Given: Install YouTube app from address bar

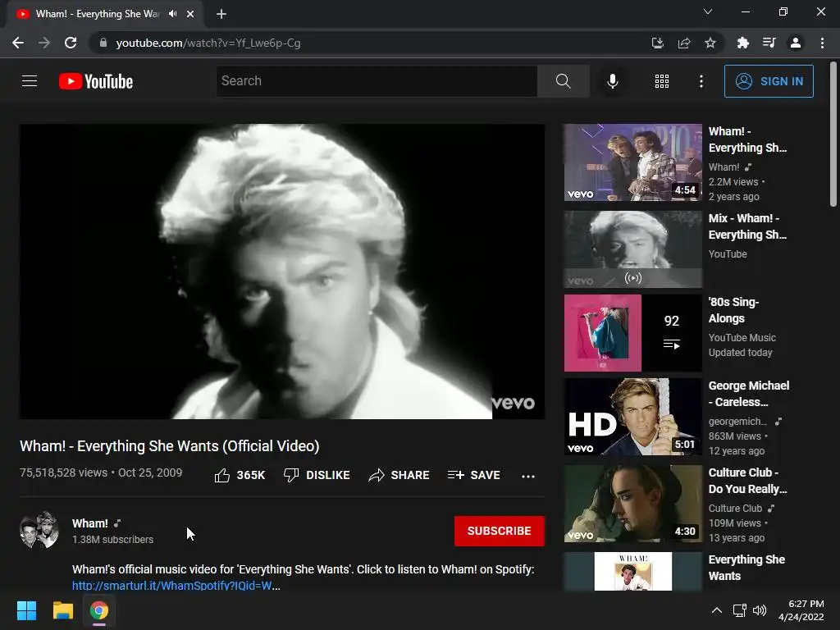Looking at the screenshot, I should pos(657,43).
